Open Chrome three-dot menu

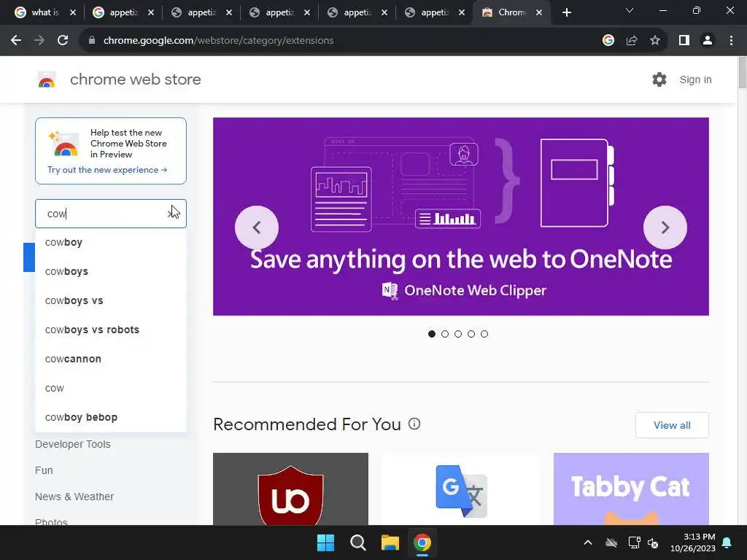point(731,41)
